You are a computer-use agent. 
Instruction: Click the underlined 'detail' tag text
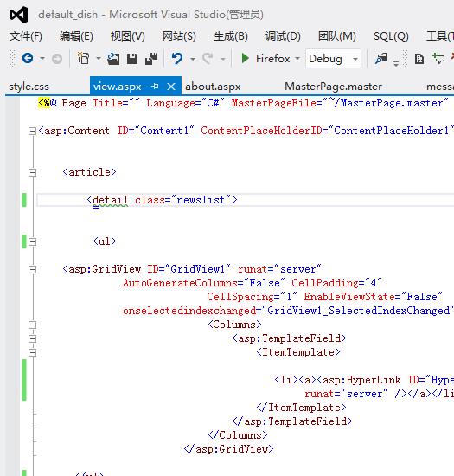(x=111, y=200)
